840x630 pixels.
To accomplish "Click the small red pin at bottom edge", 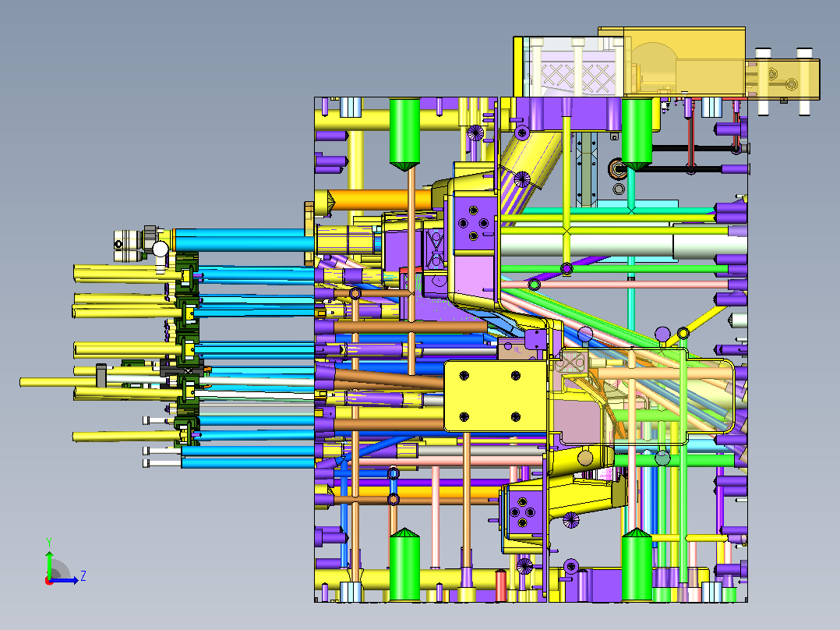I will point(501,586).
